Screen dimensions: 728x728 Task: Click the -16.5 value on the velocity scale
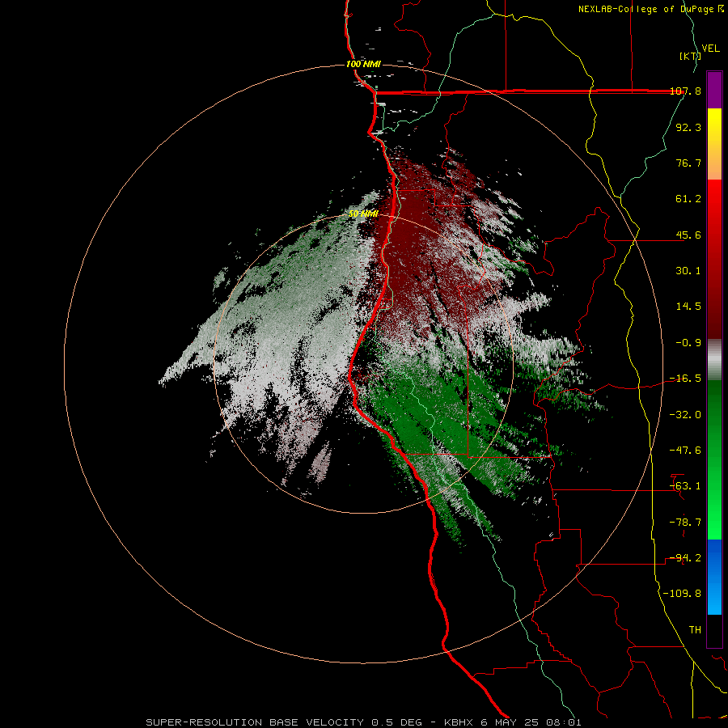pyautogui.click(x=685, y=379)
